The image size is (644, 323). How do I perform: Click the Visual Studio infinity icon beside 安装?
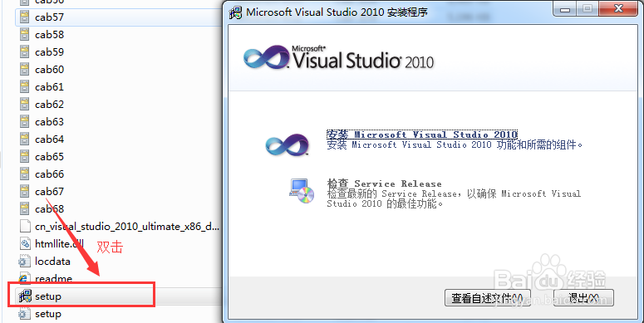(x=287, y=144)
